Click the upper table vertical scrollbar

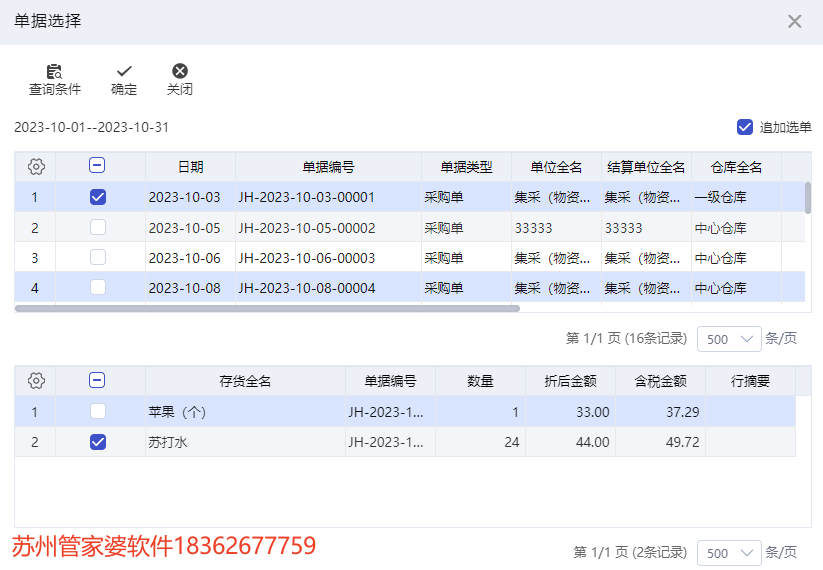pyautogui.click(x=808, y=198)
